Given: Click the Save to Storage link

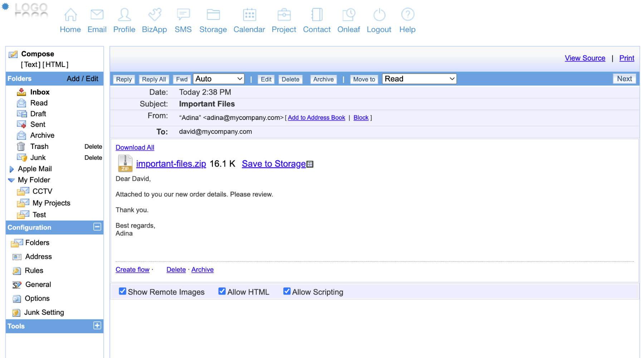Looking at the screenshot, I should click(x=274, y=164).
